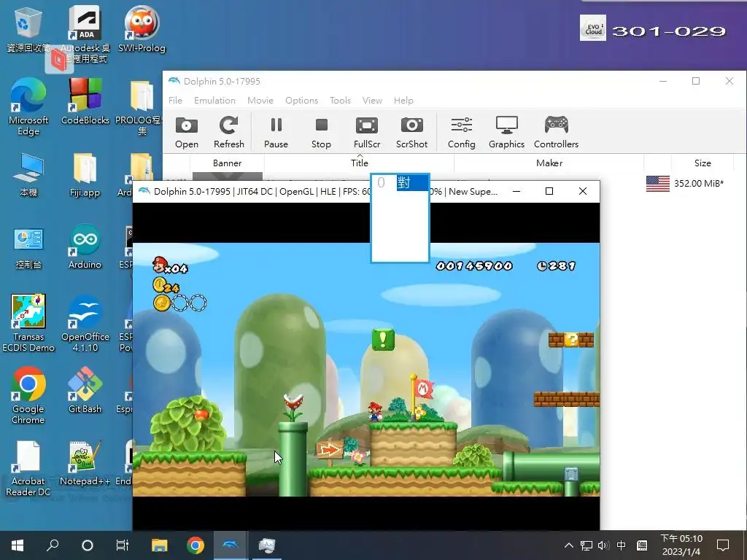This screenshot has width=747, height=560.
Task: Open Acrobat Reader DC shortcut
Action: (x=28, y=468)
